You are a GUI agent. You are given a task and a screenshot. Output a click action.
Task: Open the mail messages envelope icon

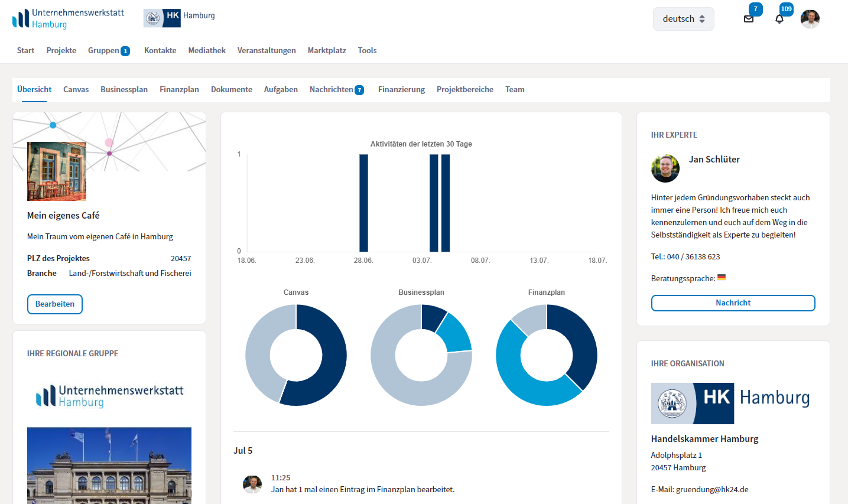point(749,19)
